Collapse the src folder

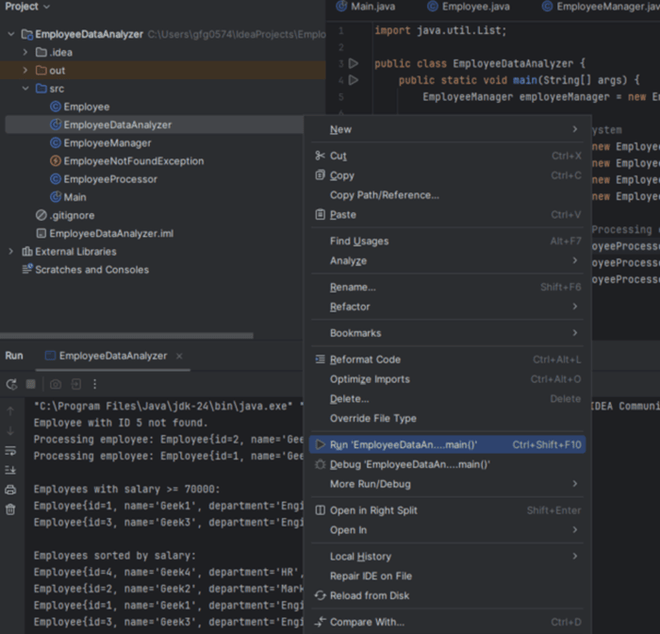(x=26, y=89)
